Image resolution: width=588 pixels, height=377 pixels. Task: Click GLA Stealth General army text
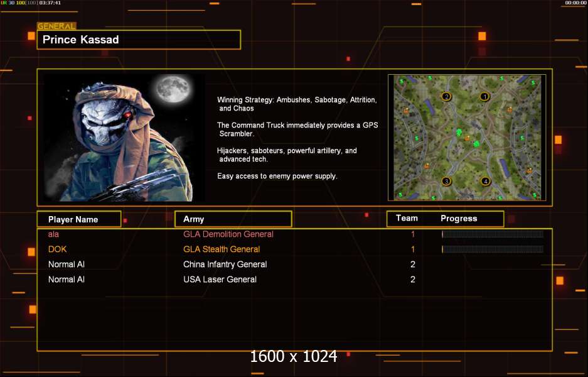[x=222, y=249]
